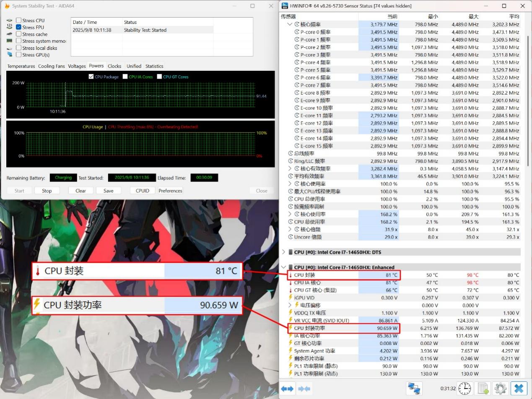Collapse the 核心频率 tree row

point(290,24)
